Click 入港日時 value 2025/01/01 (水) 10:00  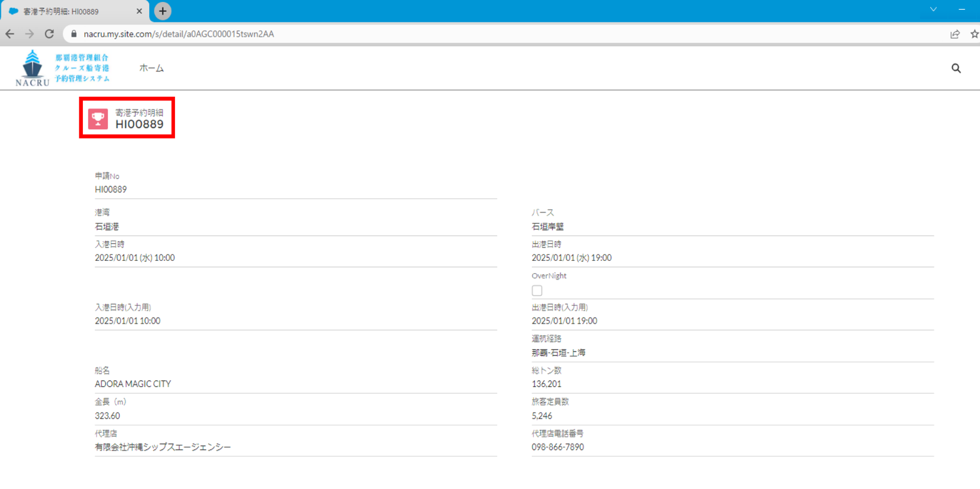[135, 258]
